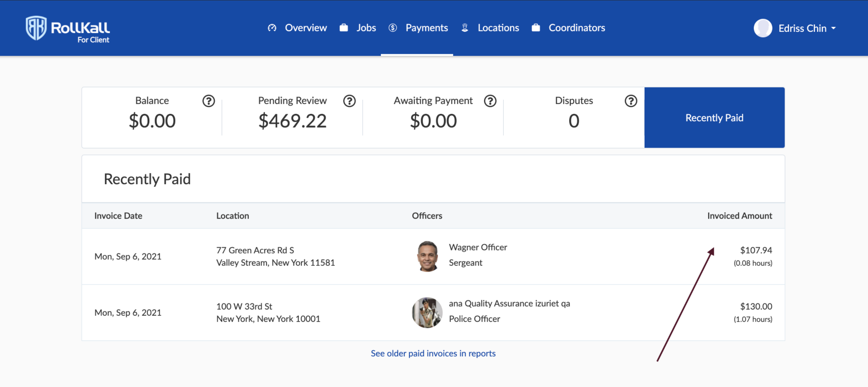Viewport: 868px width, 387px height.
Task: Click the Jobs briefcase icon
Action: pyautogui.click(x=344, y=28)
